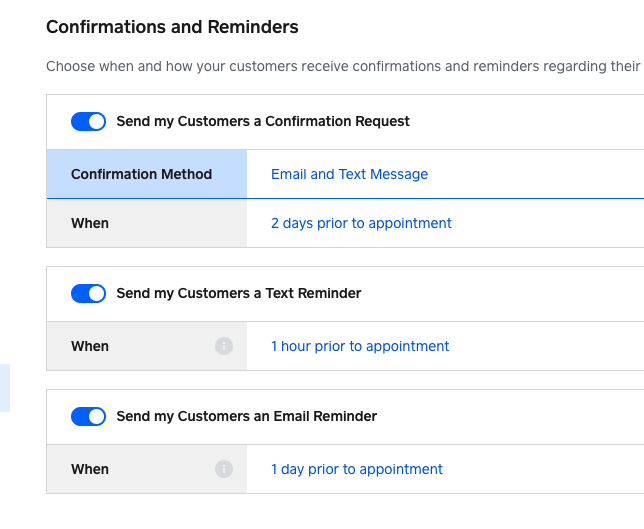Open the Email and Text Message dropdown
Viewport: 644px width, 529px height.
pos(349,174)
